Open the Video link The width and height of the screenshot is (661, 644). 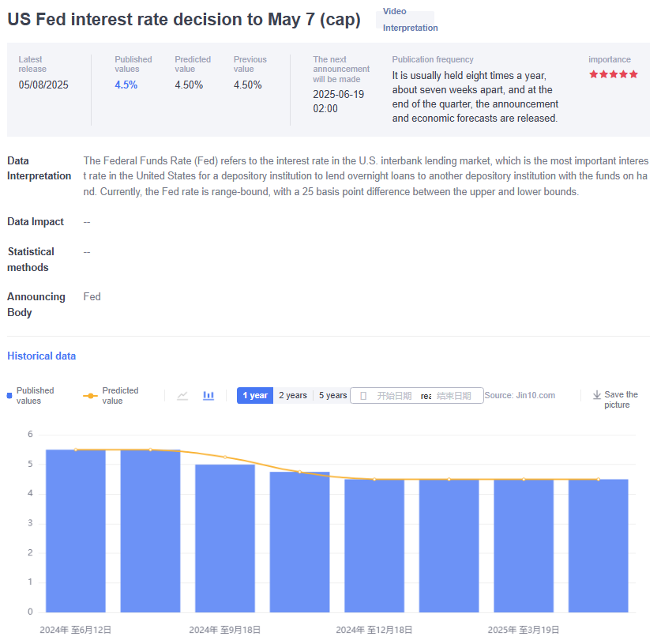[395, 12]
